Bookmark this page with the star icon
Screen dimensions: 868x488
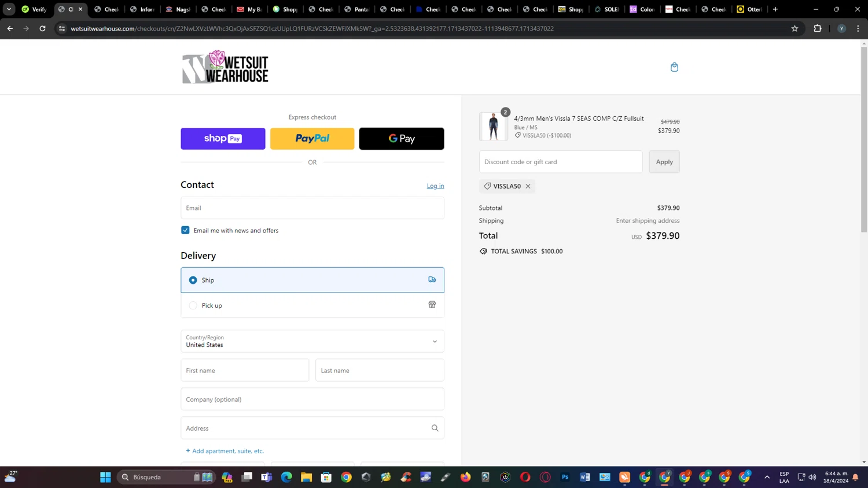coord(795,28)
